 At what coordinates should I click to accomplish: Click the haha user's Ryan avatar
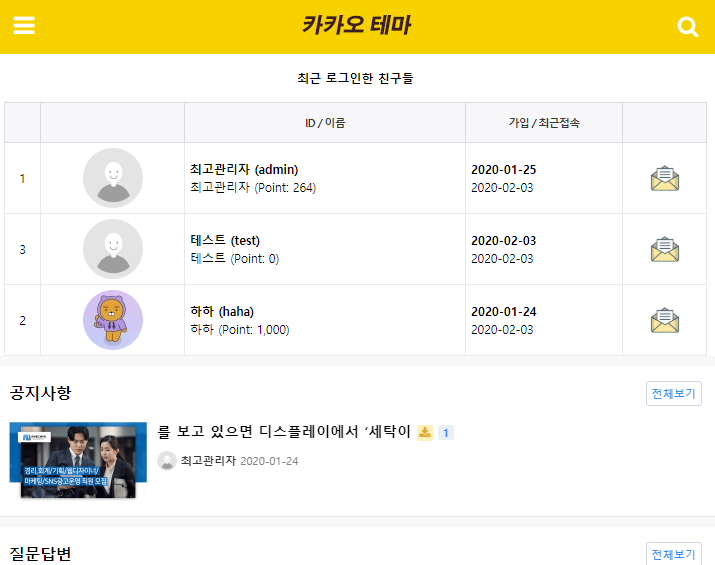pos(113,320)
